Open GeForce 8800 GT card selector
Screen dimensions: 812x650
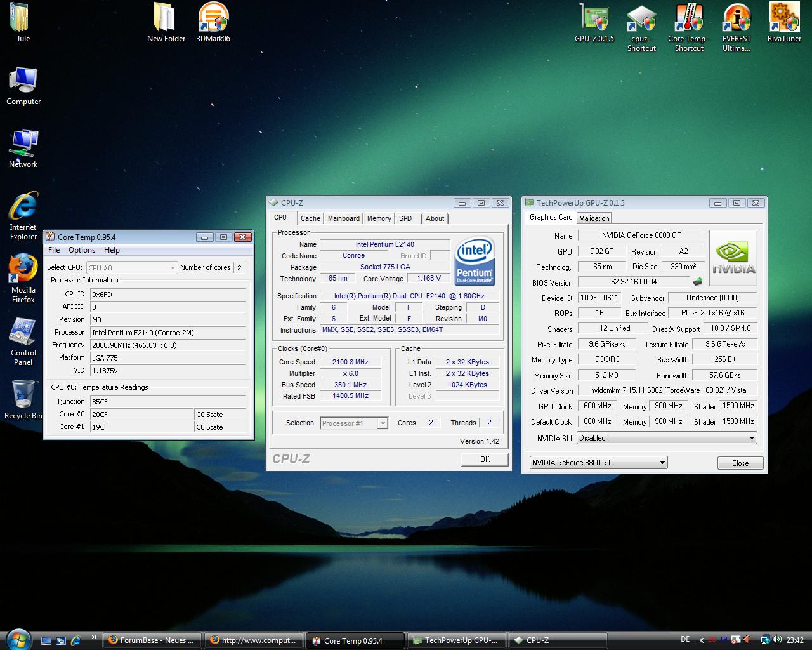click(x=598, y=463)
